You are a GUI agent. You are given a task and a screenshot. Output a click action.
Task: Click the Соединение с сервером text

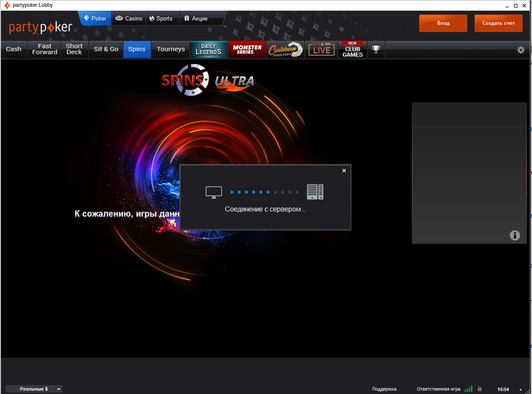pyautogui.click(x=265, y=209)
